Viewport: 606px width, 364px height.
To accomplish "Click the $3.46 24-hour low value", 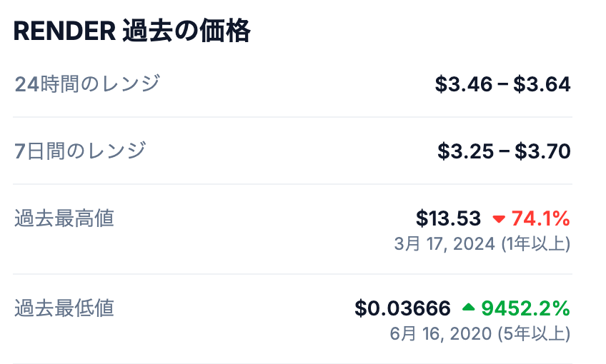I will 464,84.
